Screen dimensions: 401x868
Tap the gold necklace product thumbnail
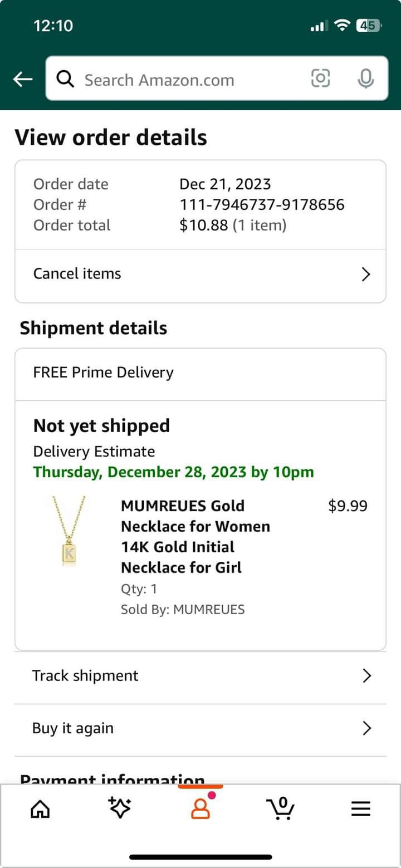click(70, 531)
